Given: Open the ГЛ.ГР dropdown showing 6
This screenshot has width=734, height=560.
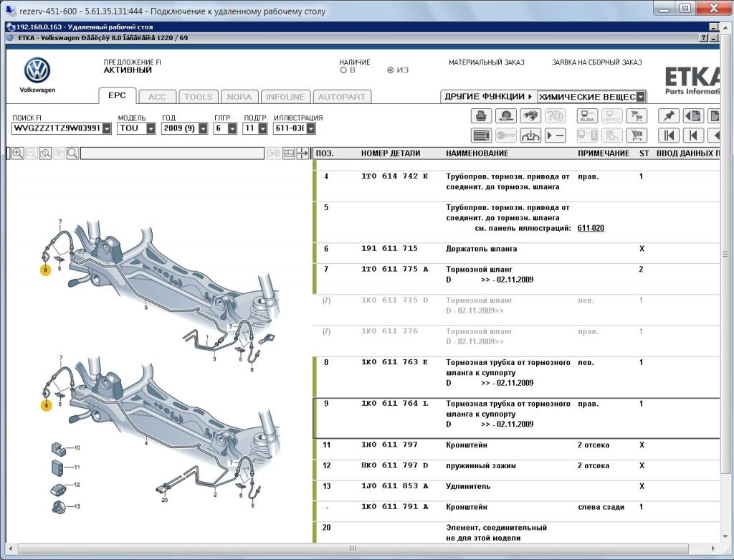Looking at the screenshot, I should (x=232, y=128).
